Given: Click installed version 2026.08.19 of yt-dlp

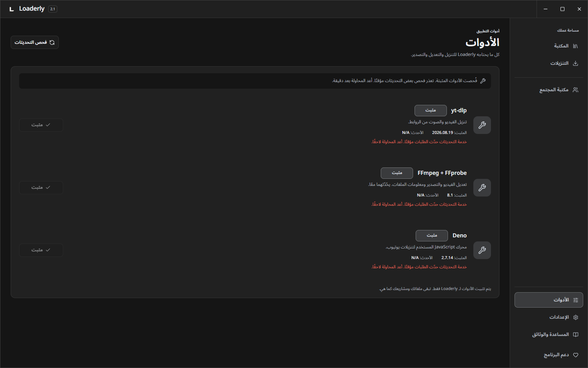Looking at the screenshot, I should 442,132.
